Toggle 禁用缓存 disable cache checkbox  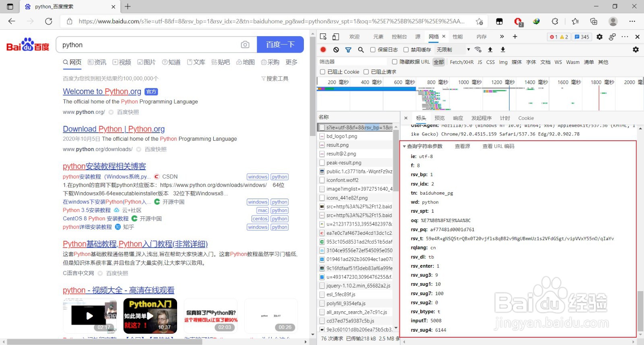coord(406,49)
